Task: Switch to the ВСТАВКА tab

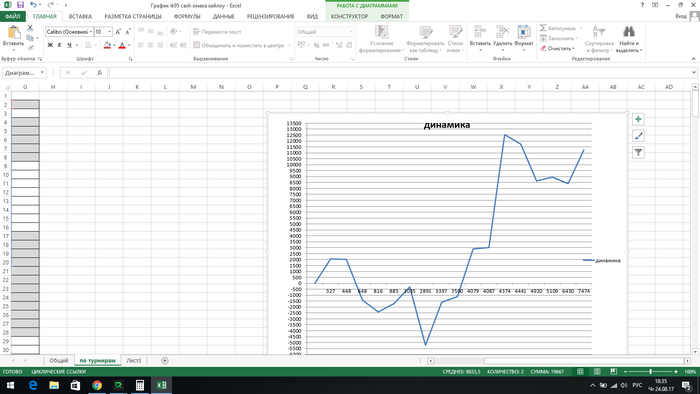Action: click(x=80, y=17)
